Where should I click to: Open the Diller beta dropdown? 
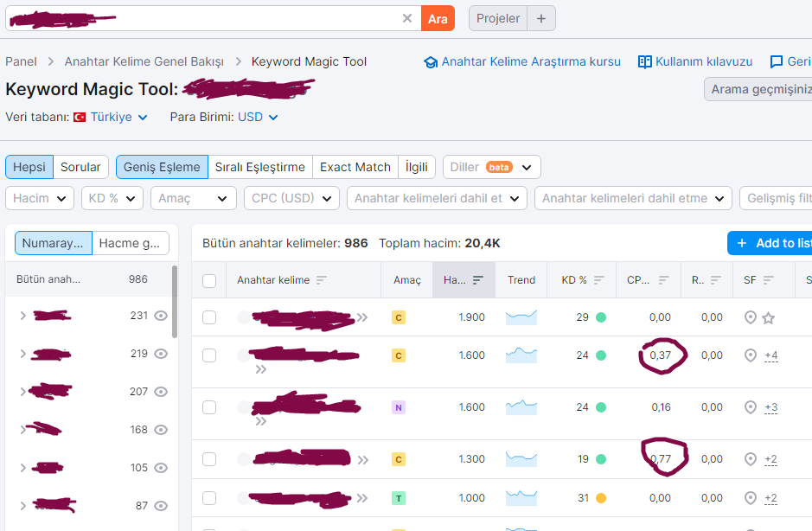point(491,167)
